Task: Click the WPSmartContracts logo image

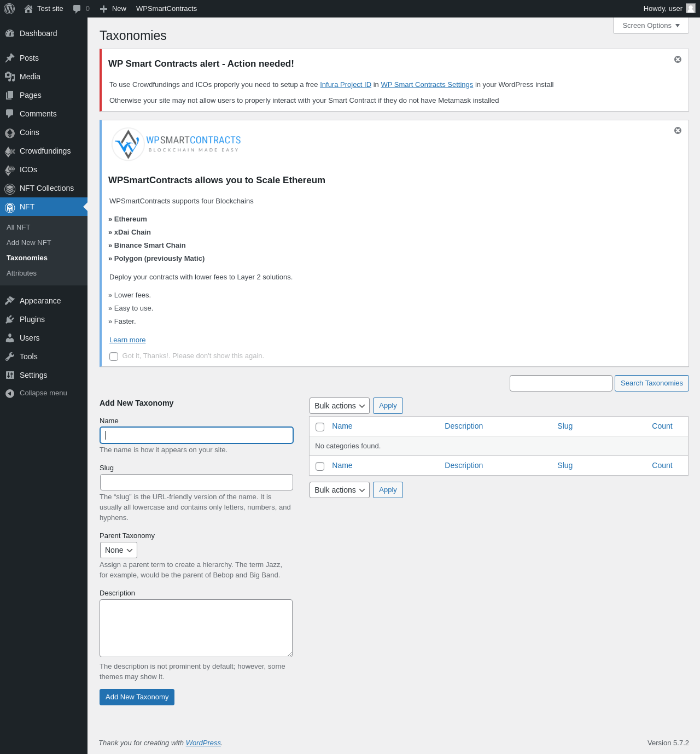Action: coord(176,144)
